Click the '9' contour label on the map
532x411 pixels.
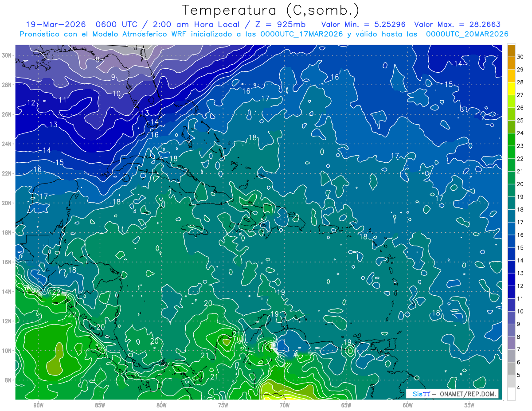(113, 77)
